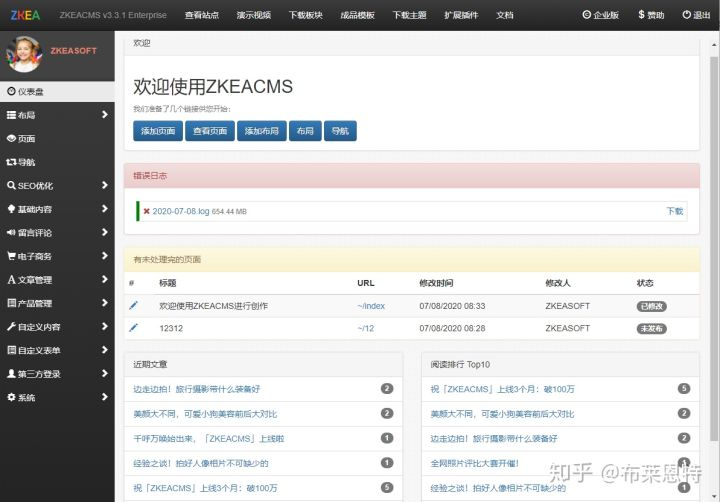Image resolution: width=720 pixels, height=502 pixels.
Task: Open 文档 in top navigation
Action: (x=505, y=15)
